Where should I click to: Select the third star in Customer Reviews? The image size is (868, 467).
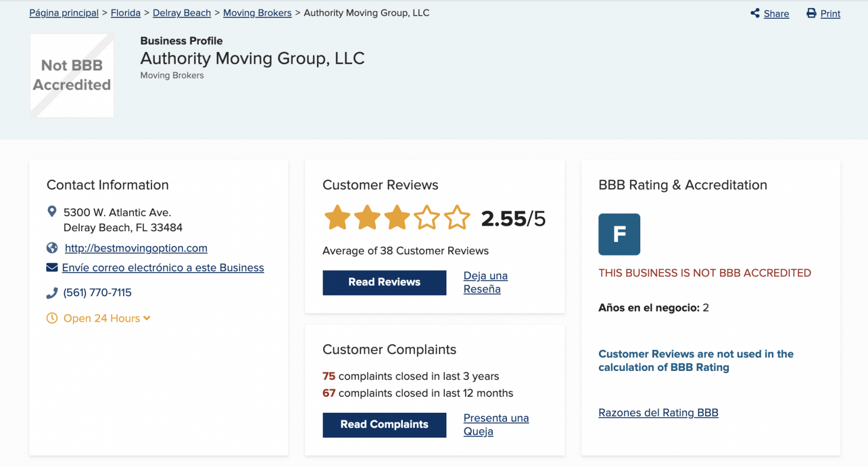click(x=397, y=217)
